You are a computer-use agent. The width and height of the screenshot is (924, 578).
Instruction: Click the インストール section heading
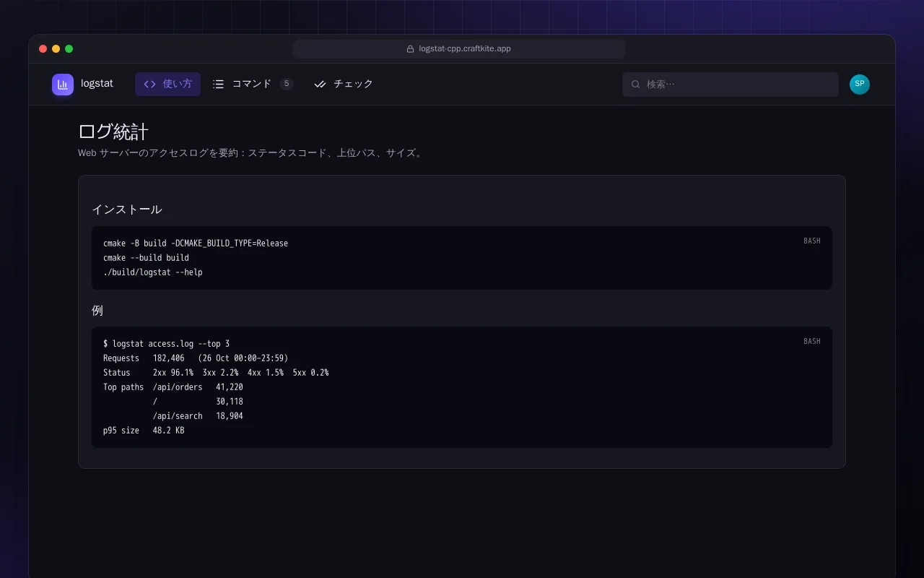click(127, 210)
